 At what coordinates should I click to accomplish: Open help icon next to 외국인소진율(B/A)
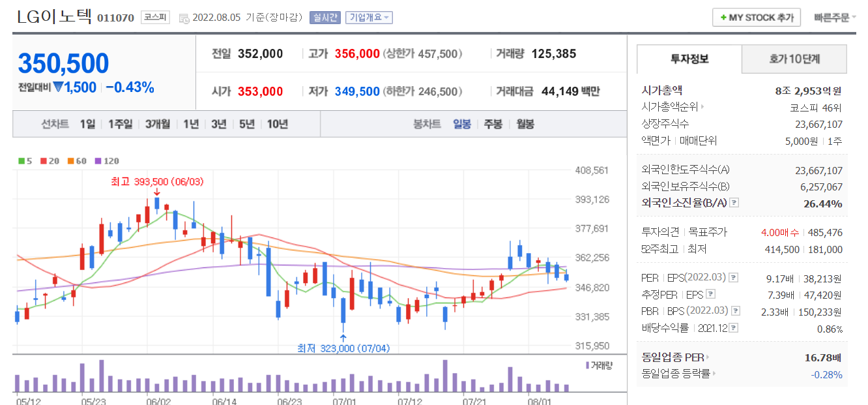click(x=734, y=203)
